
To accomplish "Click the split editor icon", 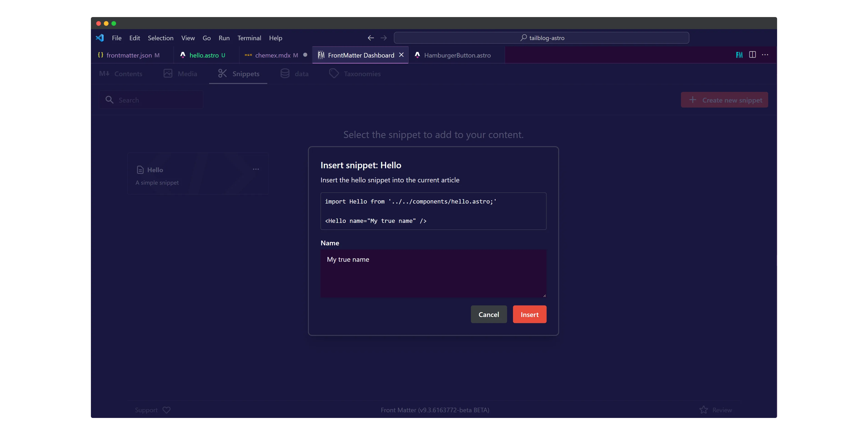I will point(752,55).
